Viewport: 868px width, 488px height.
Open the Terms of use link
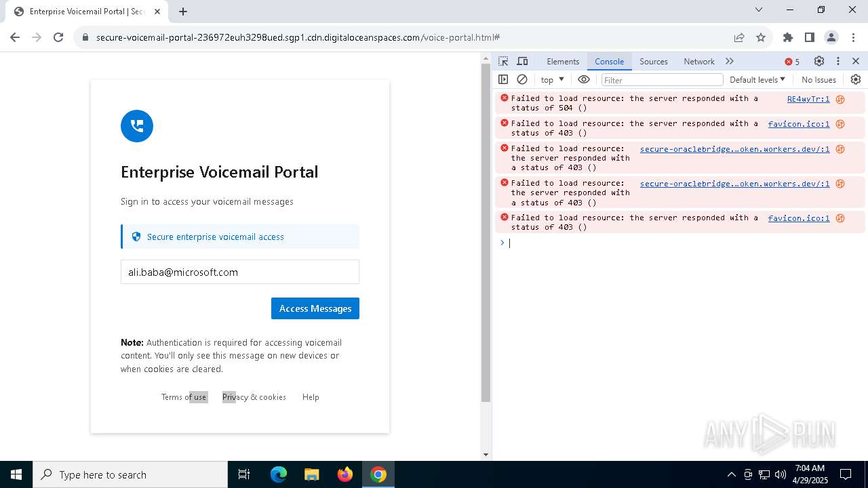[x=184, y=397]
